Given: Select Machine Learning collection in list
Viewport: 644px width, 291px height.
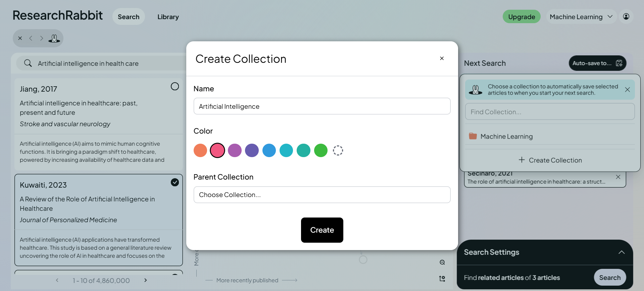Looking at the screenshot, I should [550, 136].
